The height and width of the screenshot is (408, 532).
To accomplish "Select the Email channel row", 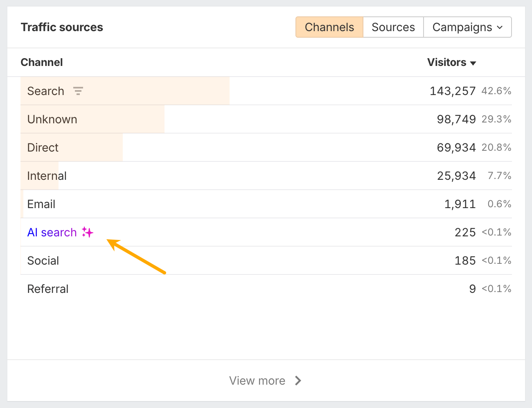I will click(x=41, y=204).
